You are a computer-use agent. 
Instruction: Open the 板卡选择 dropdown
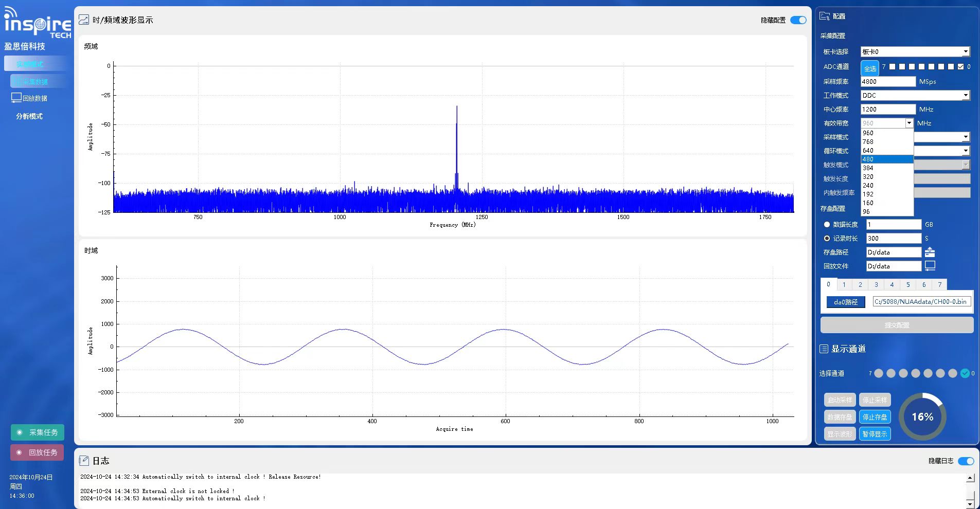click(966, 52)
